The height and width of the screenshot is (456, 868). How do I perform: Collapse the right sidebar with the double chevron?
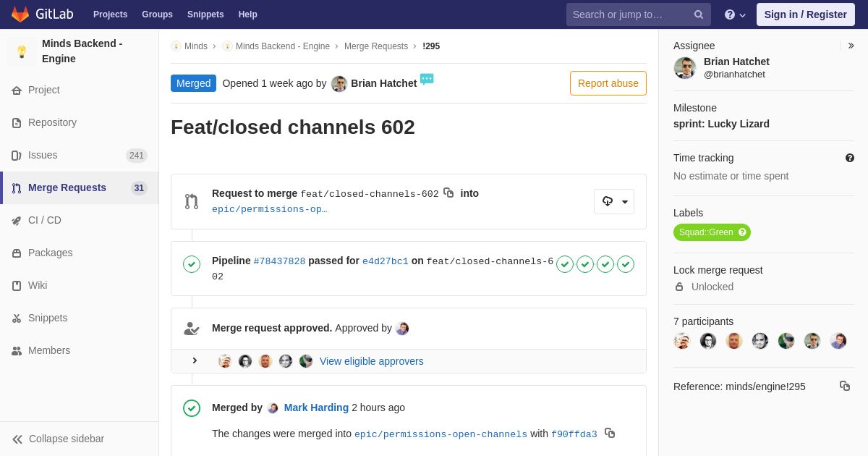pyautogui.click(x=851, y=46)
